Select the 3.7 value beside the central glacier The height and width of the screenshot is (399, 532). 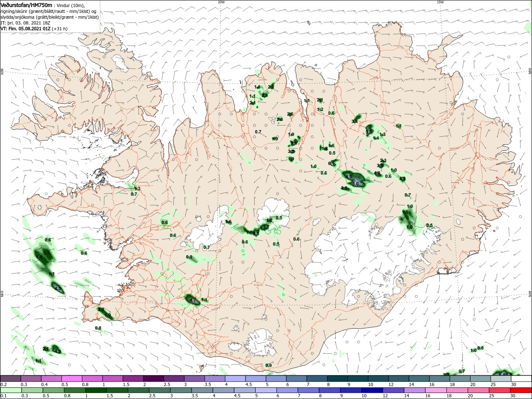pos(266,227)
